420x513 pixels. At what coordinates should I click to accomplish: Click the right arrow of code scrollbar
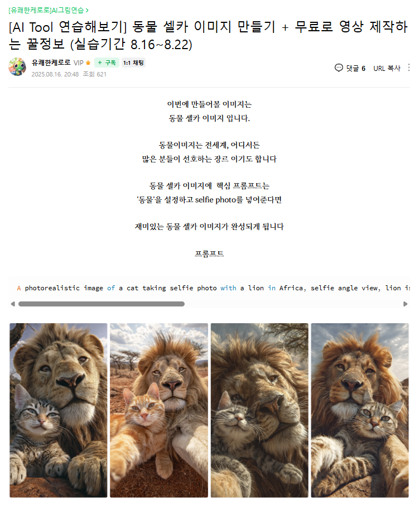pos(405,304)
